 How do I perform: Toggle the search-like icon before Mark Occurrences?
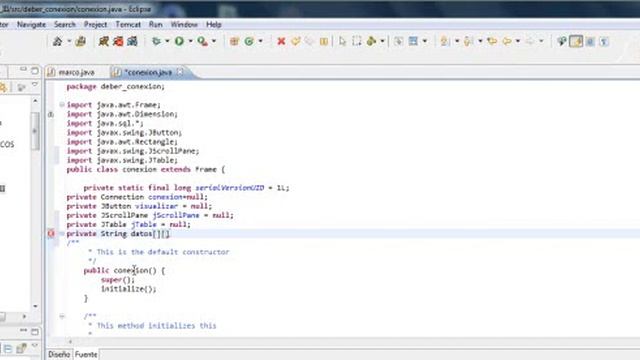coord(562,41)
